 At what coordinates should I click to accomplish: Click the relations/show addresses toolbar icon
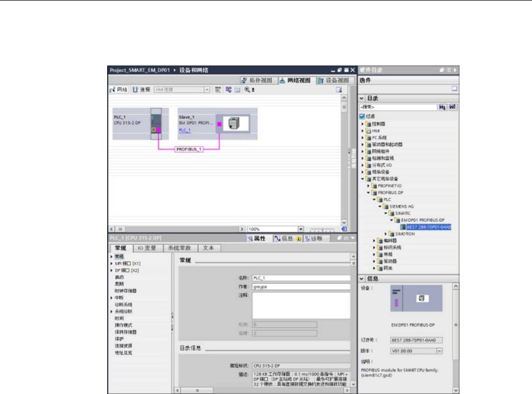pos(218,89)
